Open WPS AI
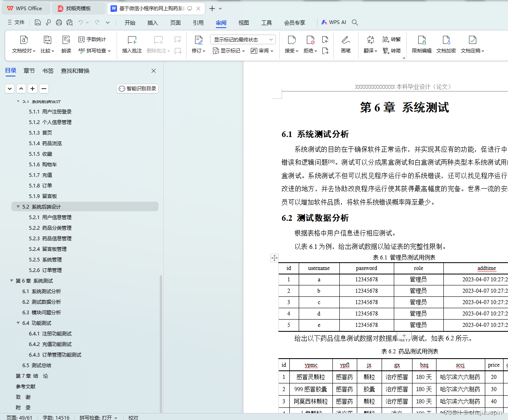Viewport: 508px width, 420px height. click(x=334, y=22)
